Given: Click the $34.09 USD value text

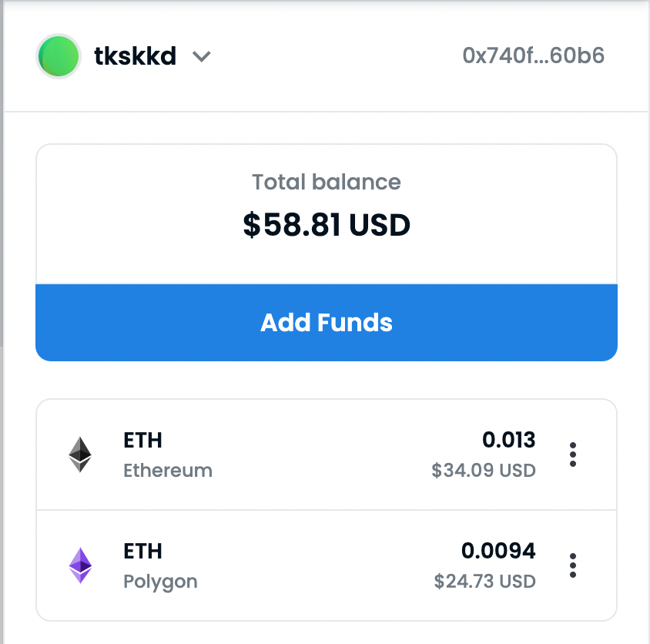Looking at the screenshot, I should tap(484, 470).
